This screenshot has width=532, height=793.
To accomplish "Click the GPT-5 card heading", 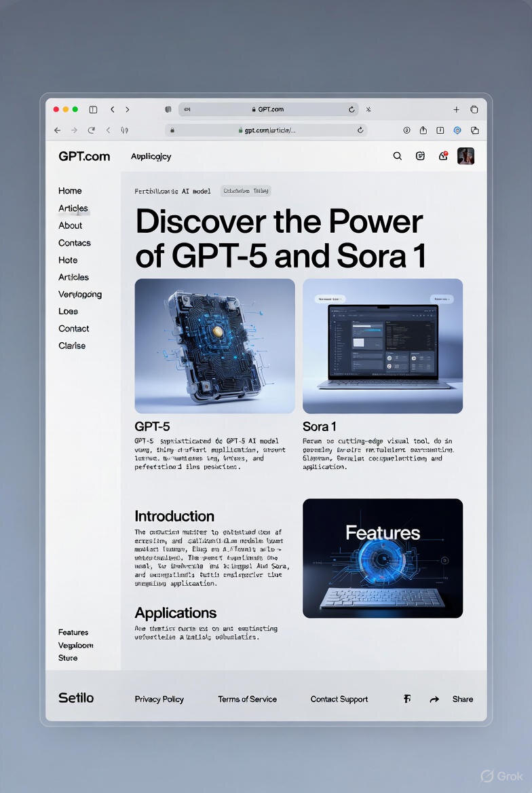I will point(152,426).
